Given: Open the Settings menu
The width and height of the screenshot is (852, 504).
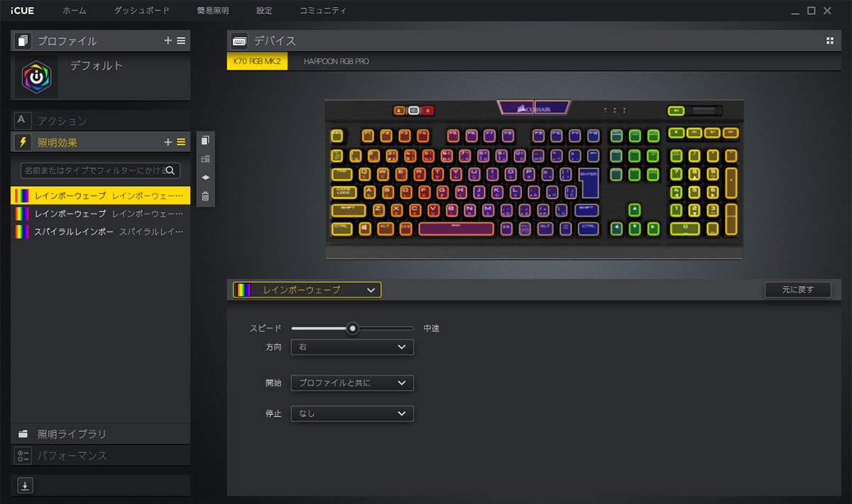Looking at the screenshot, I should coord(264,11).
